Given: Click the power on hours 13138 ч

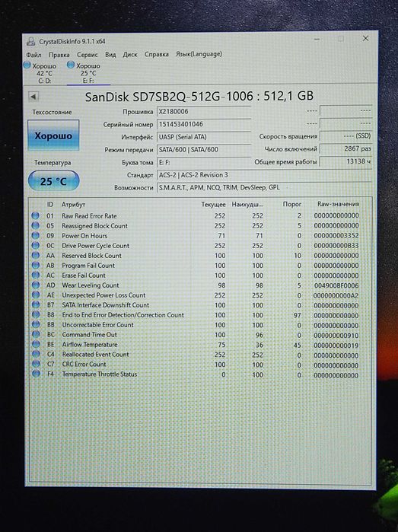Looking at the screenshot, I should point(346,161).
